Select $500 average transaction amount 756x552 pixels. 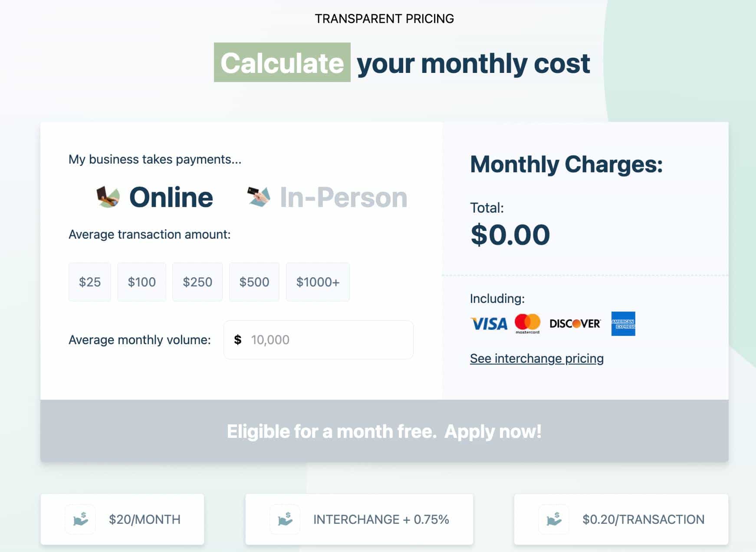[x=254, y=282]
